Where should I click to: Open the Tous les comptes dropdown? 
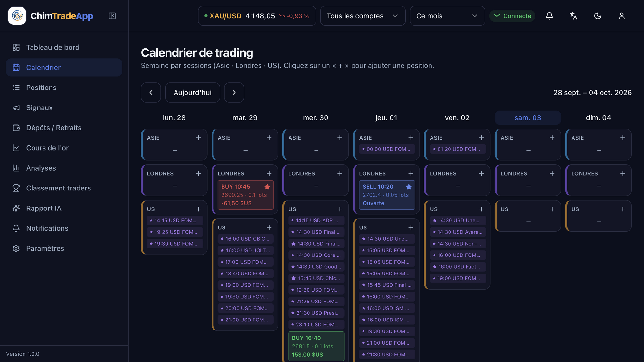pos(363,16)
